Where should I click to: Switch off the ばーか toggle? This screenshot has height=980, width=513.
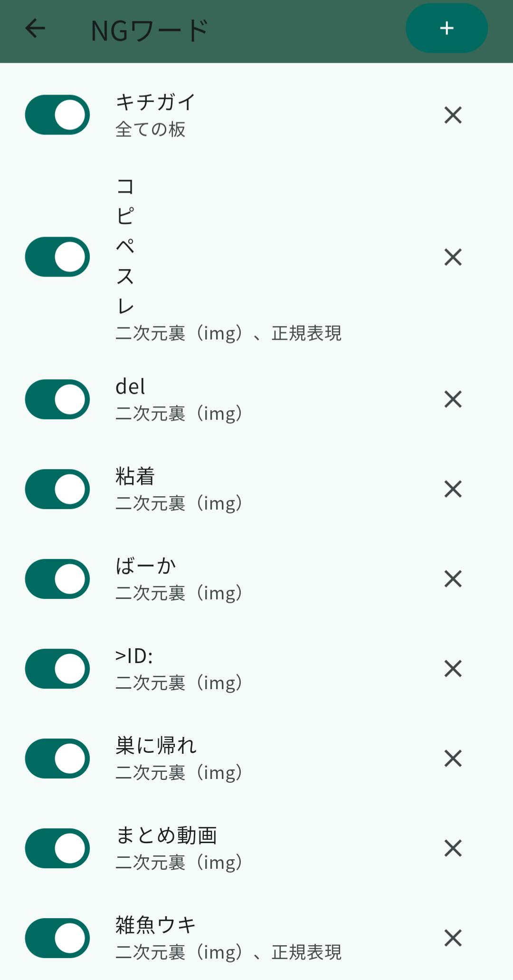coord(57,579)
